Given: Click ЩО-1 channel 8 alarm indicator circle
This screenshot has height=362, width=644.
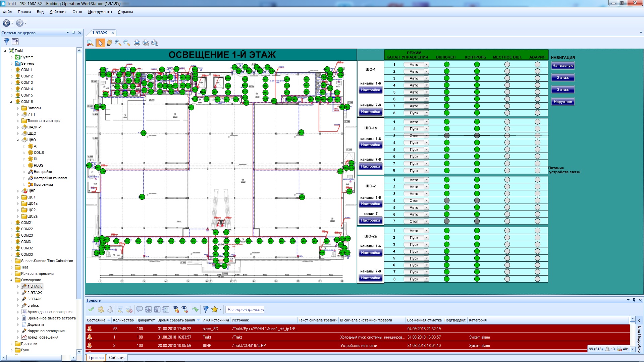Looking at the screenshot, I should (537, 113).
